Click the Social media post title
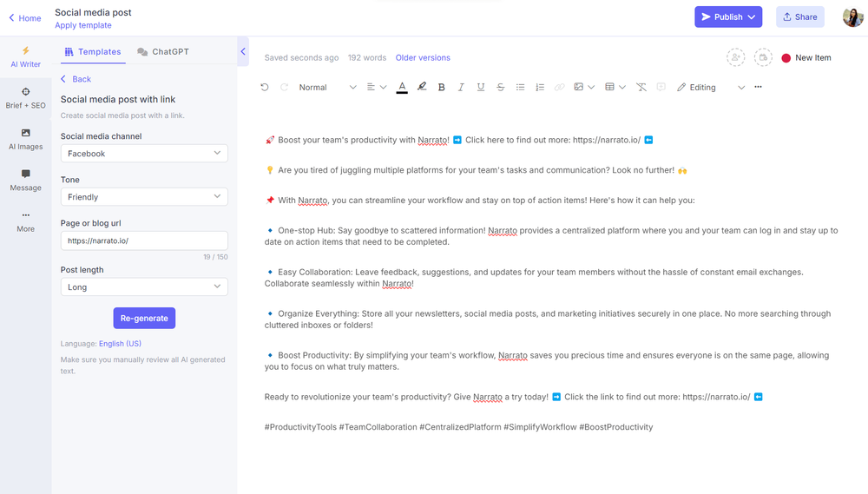Viewport: 868px width, 494px height. coord(93,12)
